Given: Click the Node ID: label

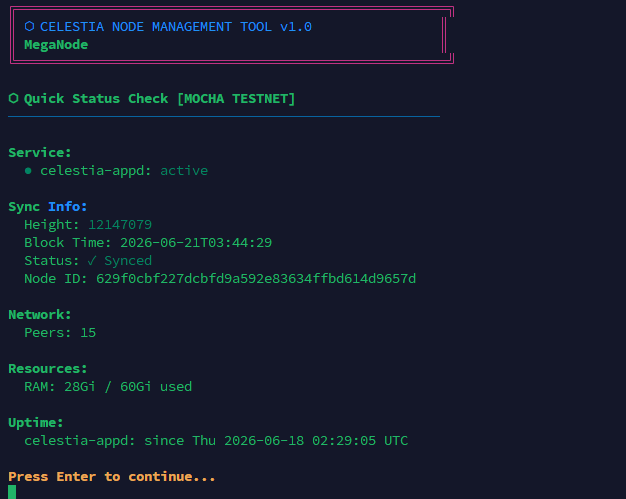Looking at the screenshot, I should [56, 279].
